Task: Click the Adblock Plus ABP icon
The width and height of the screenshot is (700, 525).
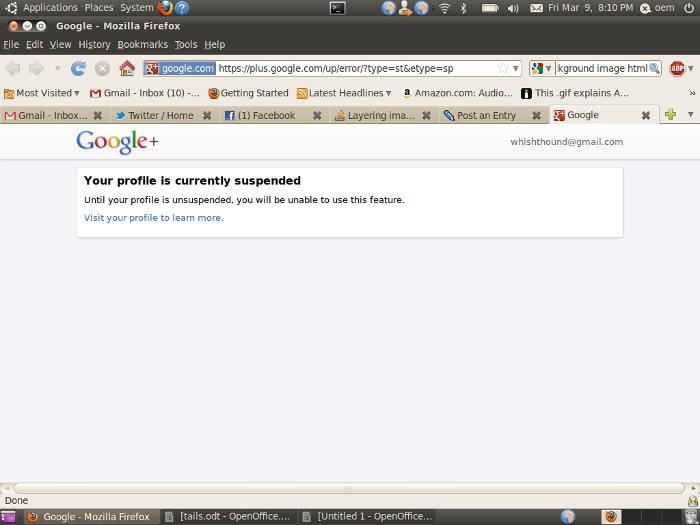Action: point(677,68)
